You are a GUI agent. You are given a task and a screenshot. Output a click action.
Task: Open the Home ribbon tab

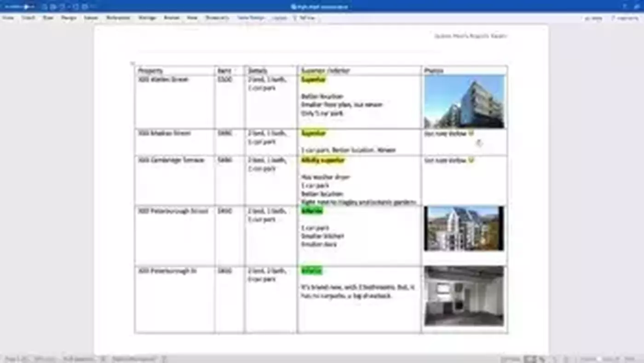[8, 18]
